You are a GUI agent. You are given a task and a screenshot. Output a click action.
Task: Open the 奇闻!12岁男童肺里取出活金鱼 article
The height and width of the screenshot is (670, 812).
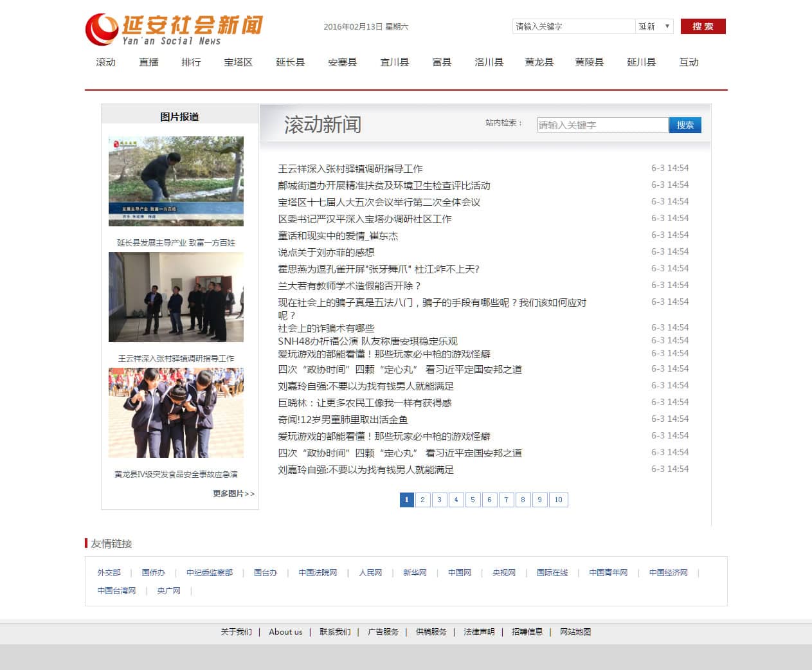[343, 419]
